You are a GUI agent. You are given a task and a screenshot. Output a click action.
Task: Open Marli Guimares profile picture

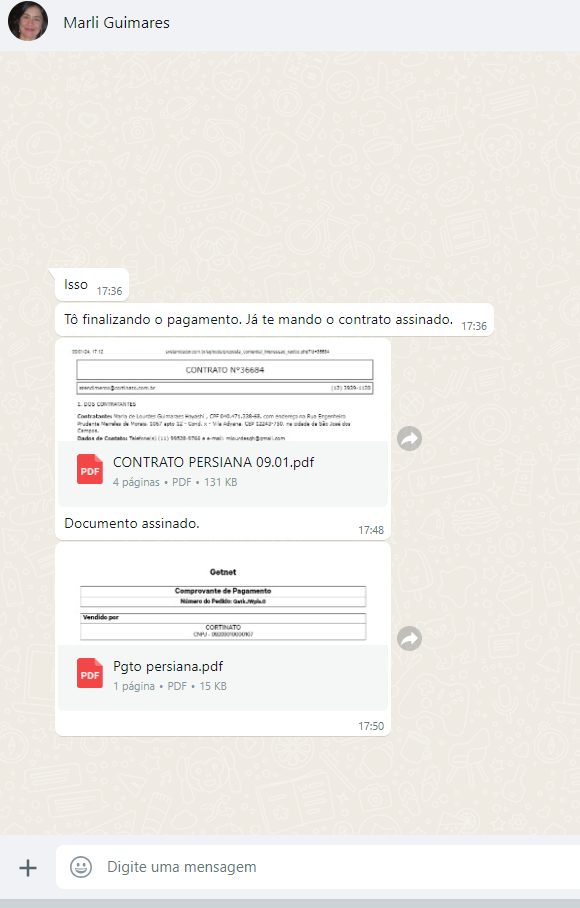(x=28, y=21)
